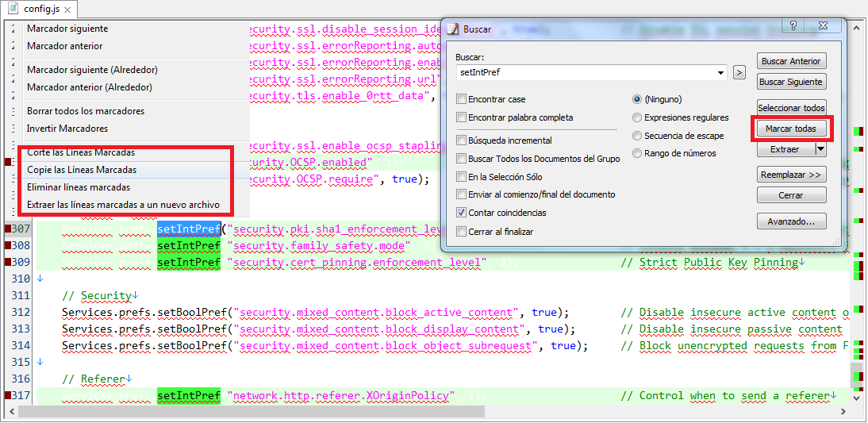
Task: Click setIntPref match on line 309
Action: 189,262
